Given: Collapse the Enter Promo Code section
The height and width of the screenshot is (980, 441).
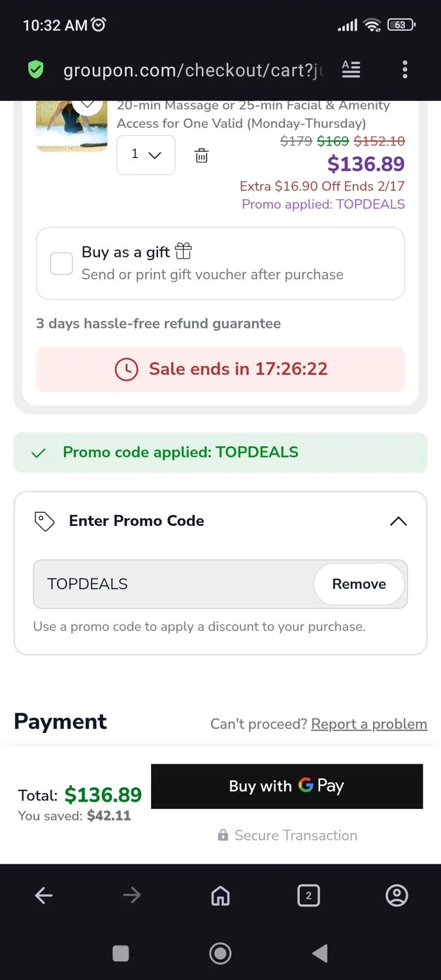Looking at the screenshot, I should tap(398, 521).
